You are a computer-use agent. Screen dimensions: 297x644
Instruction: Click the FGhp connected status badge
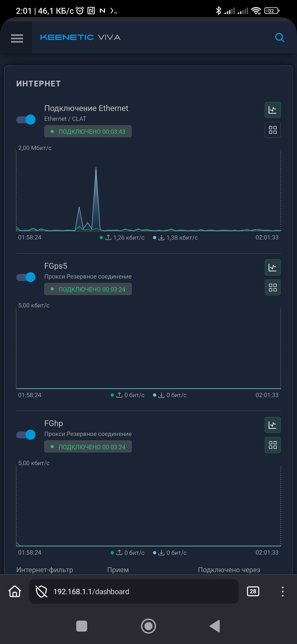pos(88,446)
